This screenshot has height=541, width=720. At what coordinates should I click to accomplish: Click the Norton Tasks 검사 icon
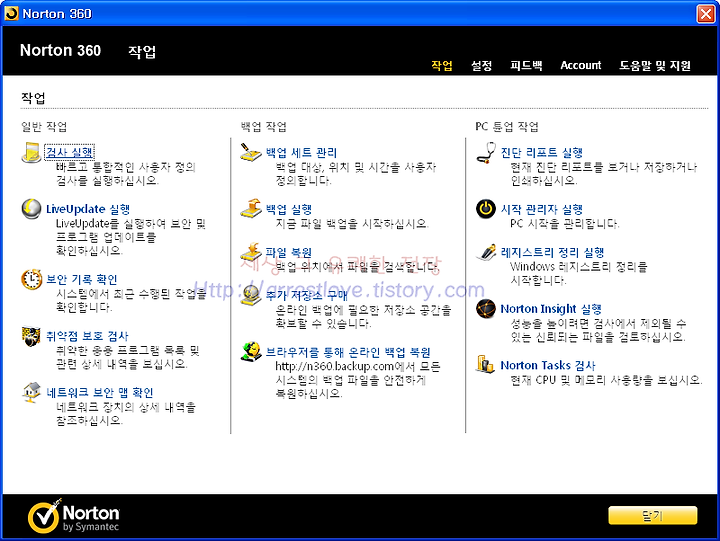point(486,365)
